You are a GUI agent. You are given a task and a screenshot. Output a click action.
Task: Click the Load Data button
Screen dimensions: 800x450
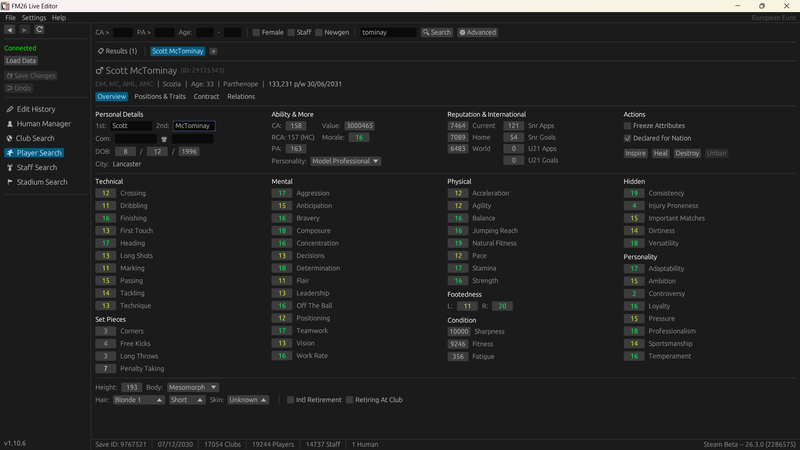(21, 61)
